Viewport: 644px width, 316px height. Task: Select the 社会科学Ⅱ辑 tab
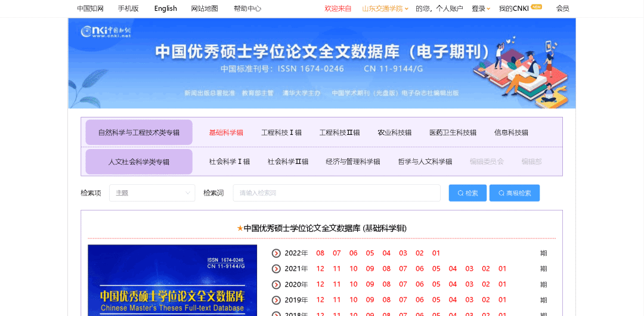pos(288,162)
